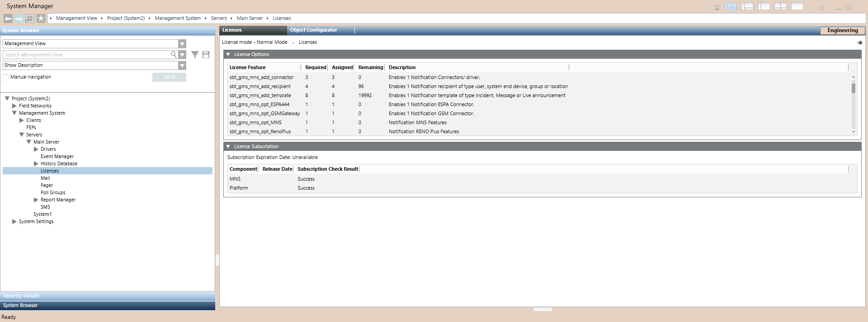
Task: Click Main Server in the breadcrumb
Action: click(250, 19)
